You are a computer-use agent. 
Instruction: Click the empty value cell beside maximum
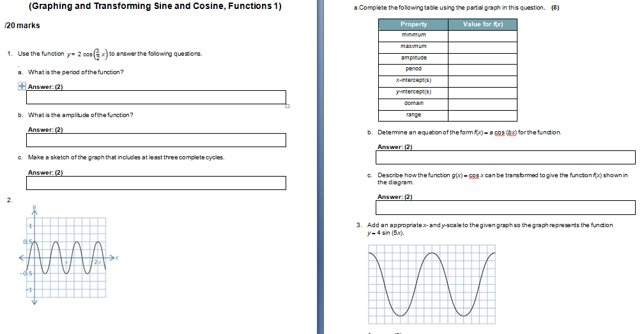click(482, 47)
